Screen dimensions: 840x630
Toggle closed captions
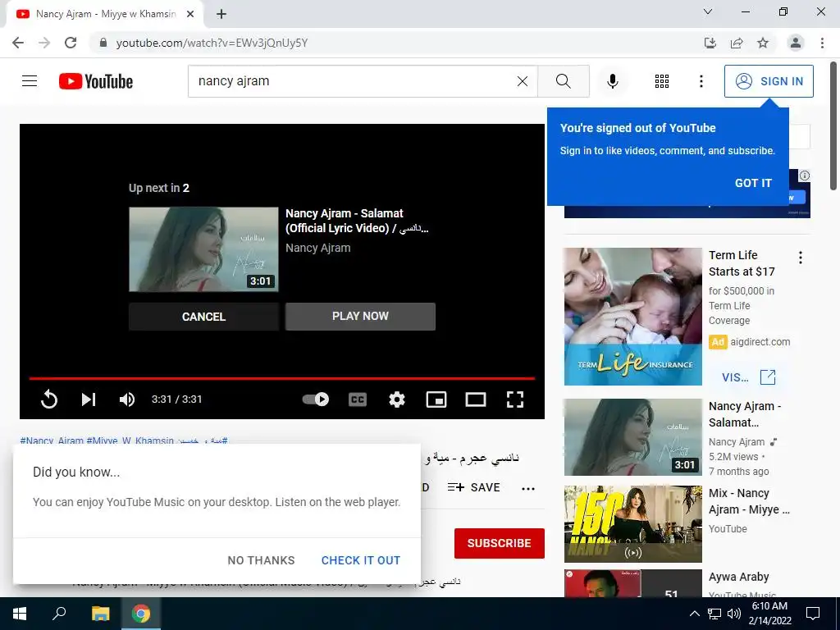click(x=358, y=399)
